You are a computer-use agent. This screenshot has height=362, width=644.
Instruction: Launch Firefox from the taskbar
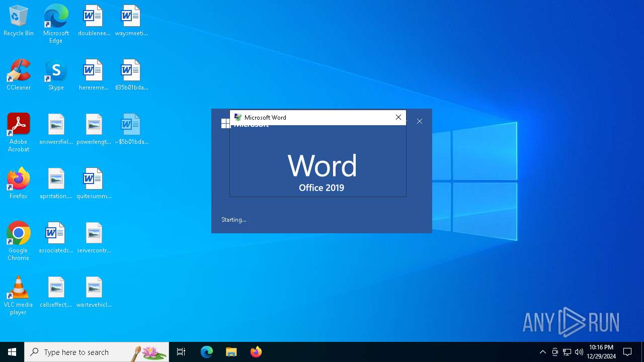click(x=256, y=352)
